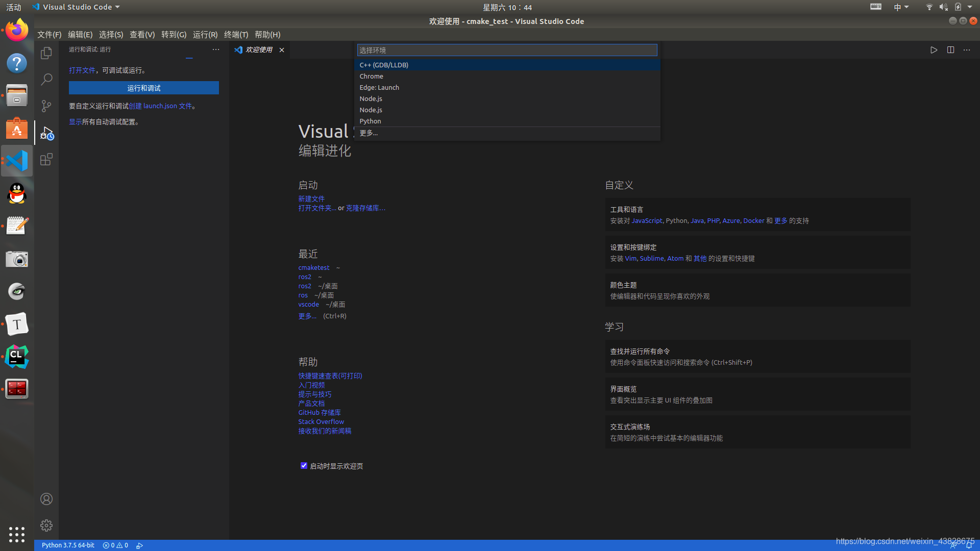Expand the 更多... entry in environment list
The image size is (980, 551).
click(x=369, y=133)
